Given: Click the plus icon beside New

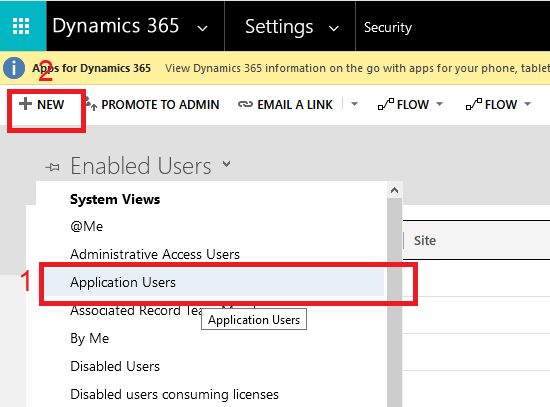Looking at the screenshot, I should coord(25,104).
